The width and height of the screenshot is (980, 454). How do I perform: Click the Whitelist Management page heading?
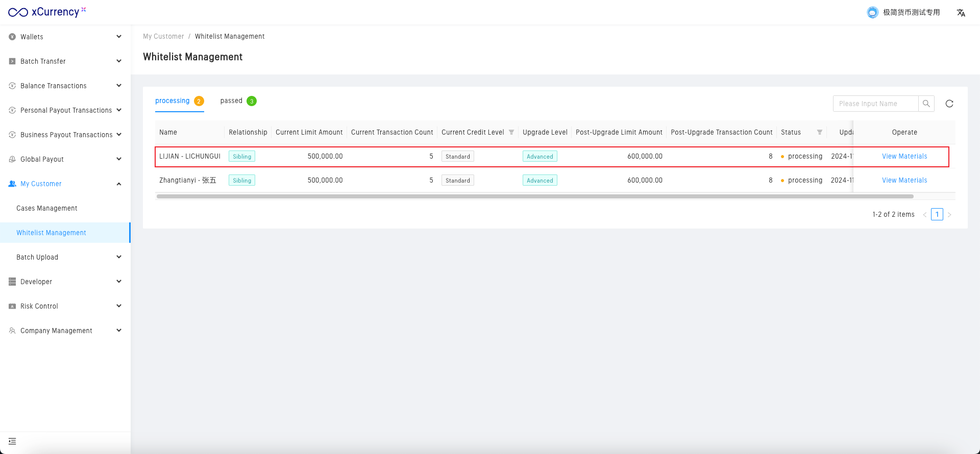pyautogui.click(x=193, y=57)
